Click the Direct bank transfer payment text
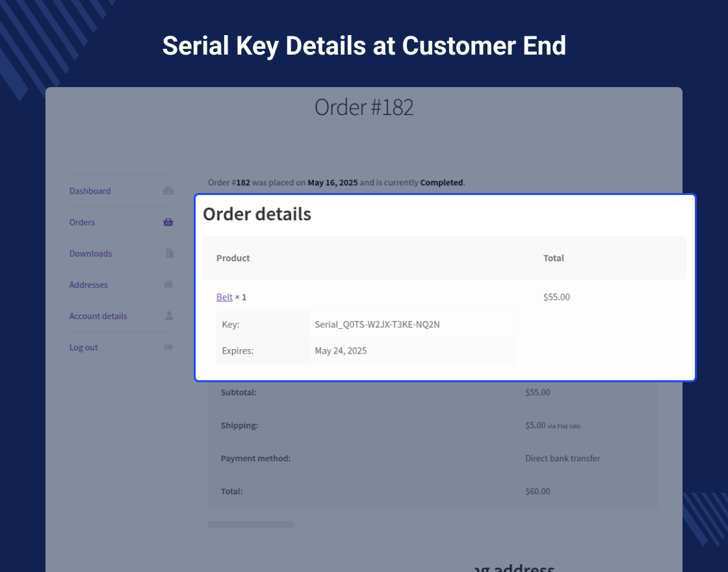 click(x=562, y=458)
